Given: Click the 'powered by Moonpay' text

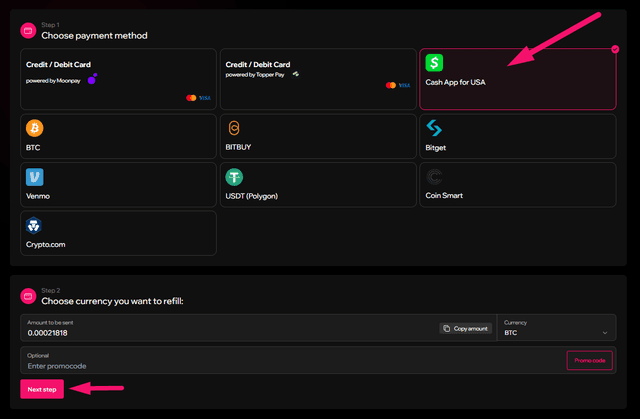Looking at the screenshot, I should 53,81.
